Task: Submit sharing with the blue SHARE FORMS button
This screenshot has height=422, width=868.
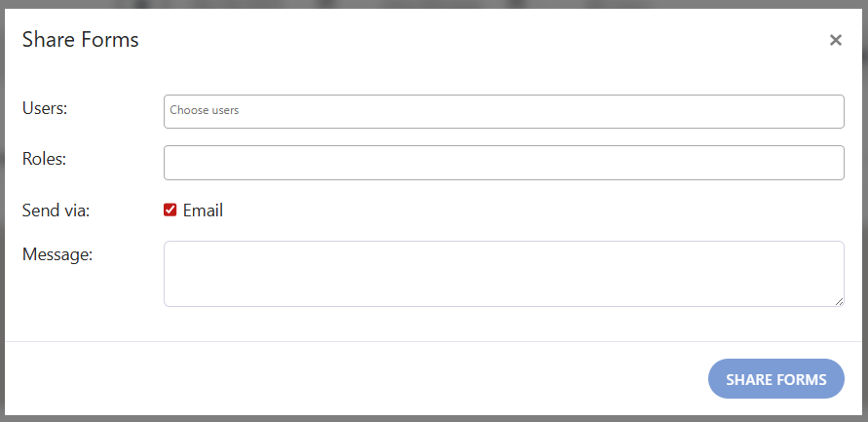Action: (x=775, y=379)
